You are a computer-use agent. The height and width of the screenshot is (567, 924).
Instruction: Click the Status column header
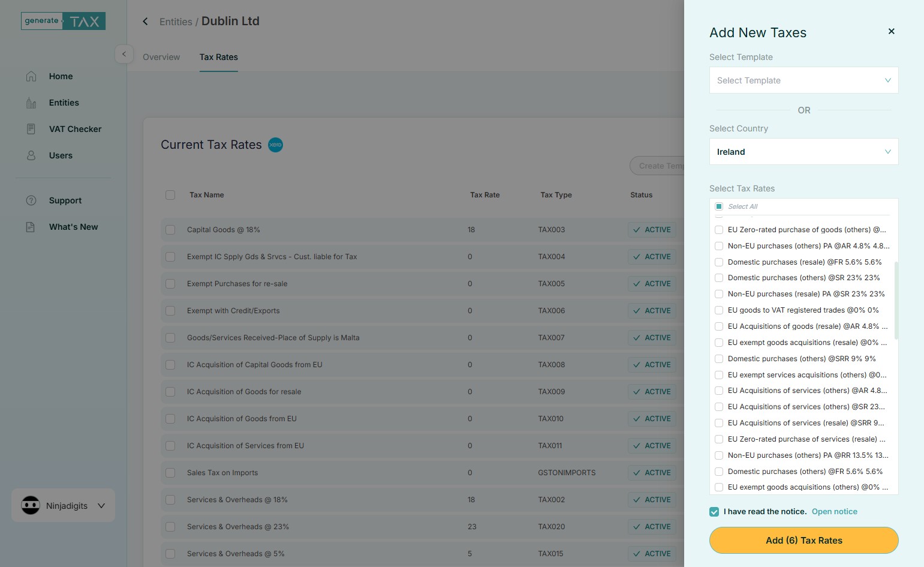(641, 195)
